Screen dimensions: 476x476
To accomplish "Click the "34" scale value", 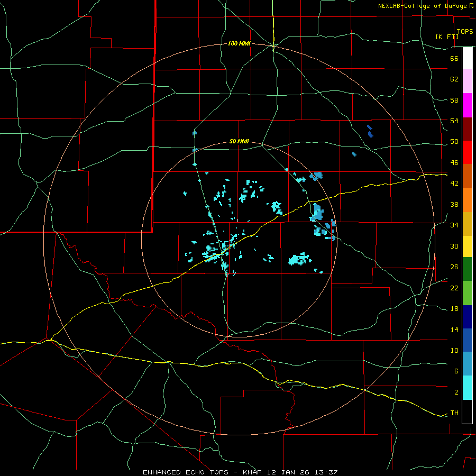I will click(x=454, y=225).
